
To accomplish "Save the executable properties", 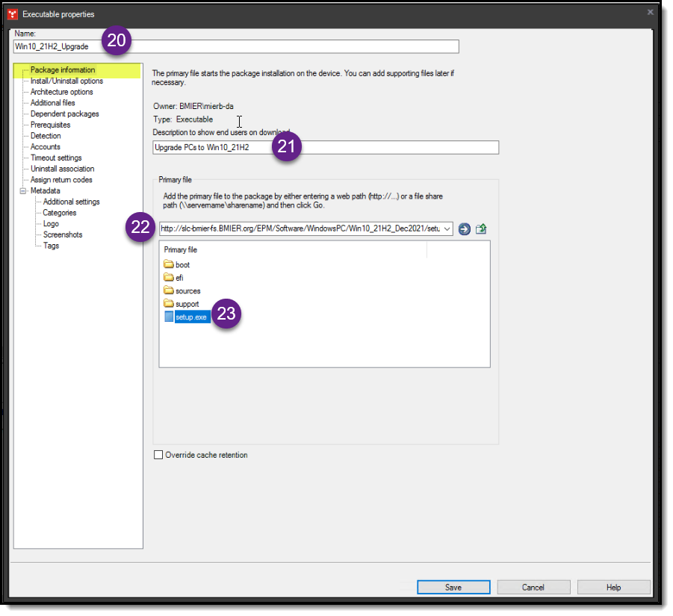I will coord(453,587).
